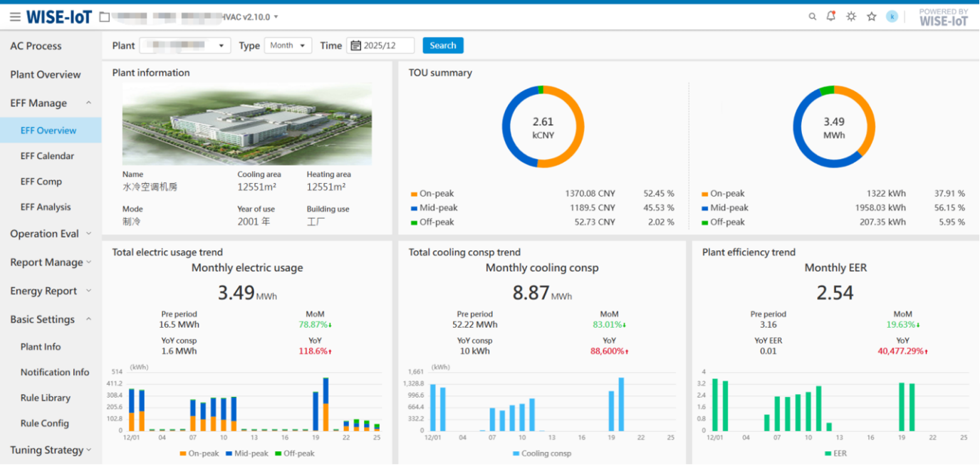
Task: Click the WISE-IoT logo link
Action: (59, 17)
